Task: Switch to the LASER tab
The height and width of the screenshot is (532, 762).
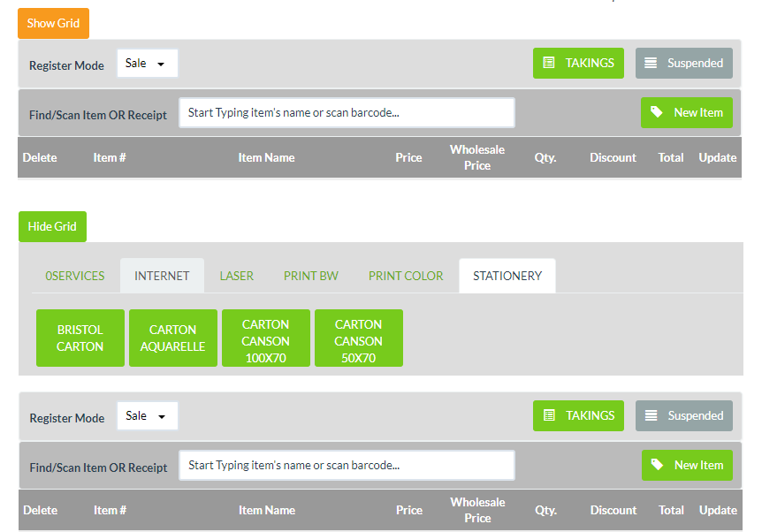Action: click(x=236, y=275)
